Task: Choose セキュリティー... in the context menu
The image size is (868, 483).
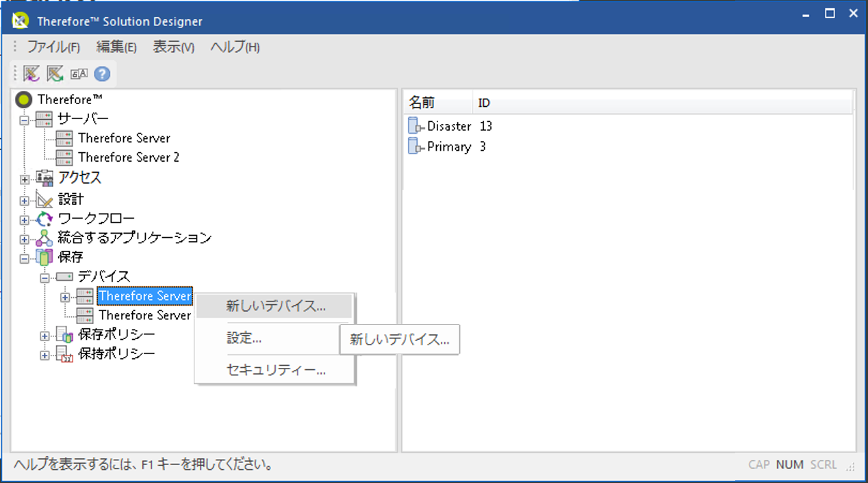Action: coord(275,370)
